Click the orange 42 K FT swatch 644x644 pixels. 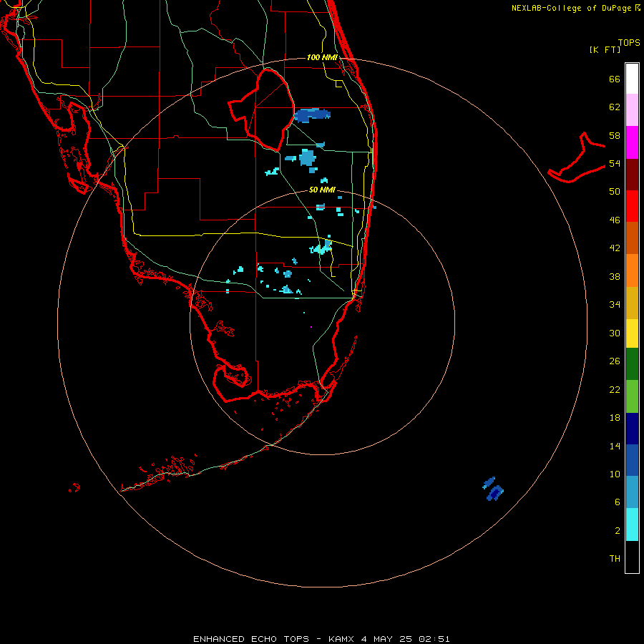click(632, 270)
